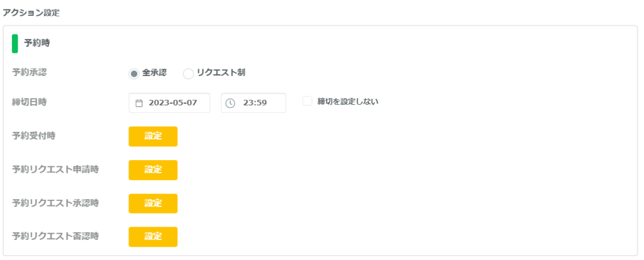
Task: Open 設定 for 予約リクエスト承認時
Action: pos(153,203)
